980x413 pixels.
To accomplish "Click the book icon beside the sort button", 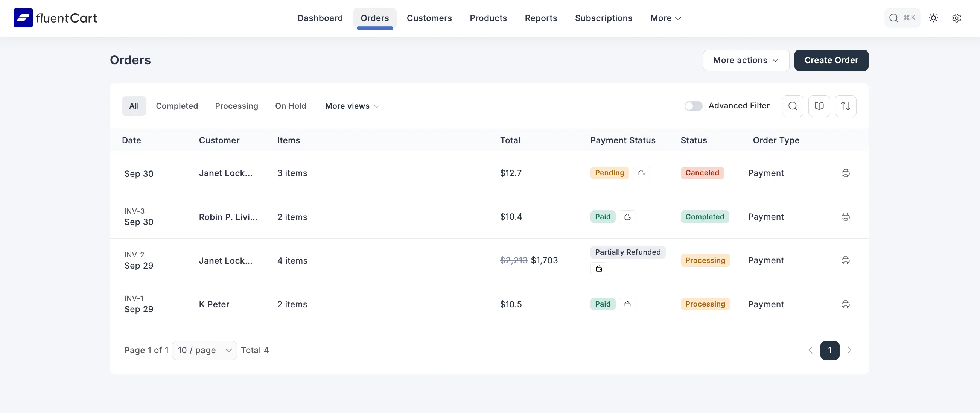I will (x=819, y=106).
